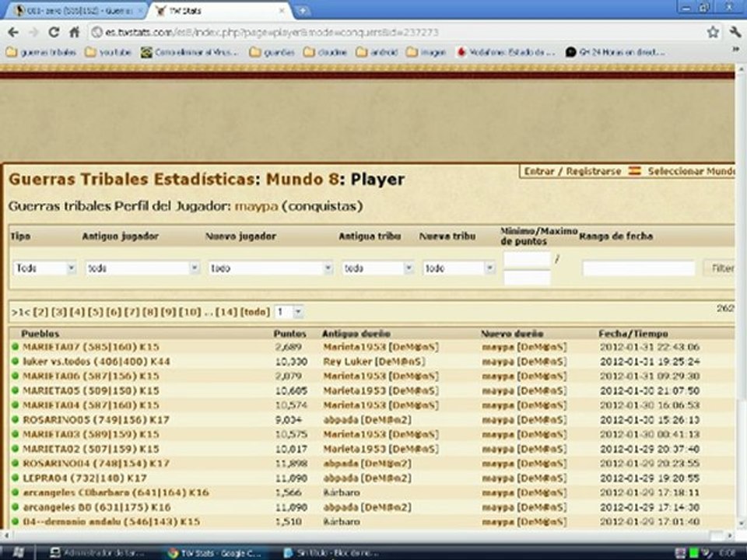
Task: Click the maximum points input field
Action: (527, 278)
